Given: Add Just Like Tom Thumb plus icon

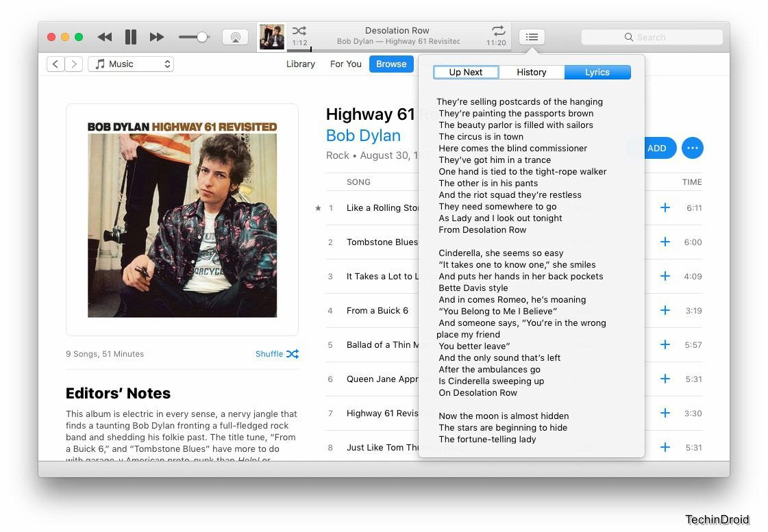Looking at the screenshot, I should pos(665,447).
